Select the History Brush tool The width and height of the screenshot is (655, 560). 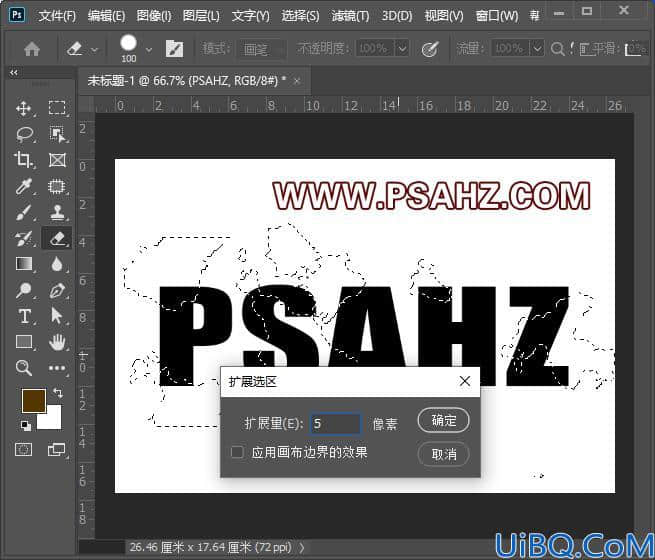point(24,238)
